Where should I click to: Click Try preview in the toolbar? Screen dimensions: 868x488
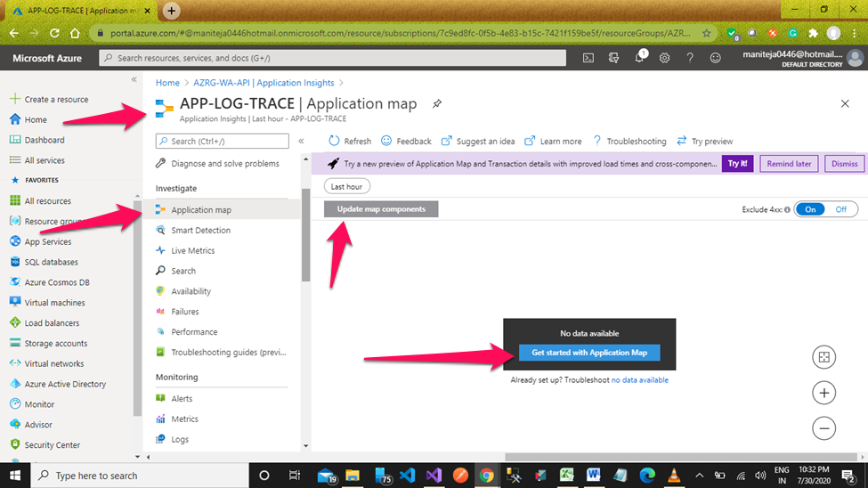705,142
